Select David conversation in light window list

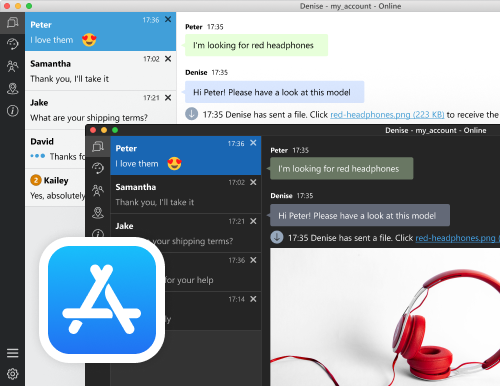55,149
